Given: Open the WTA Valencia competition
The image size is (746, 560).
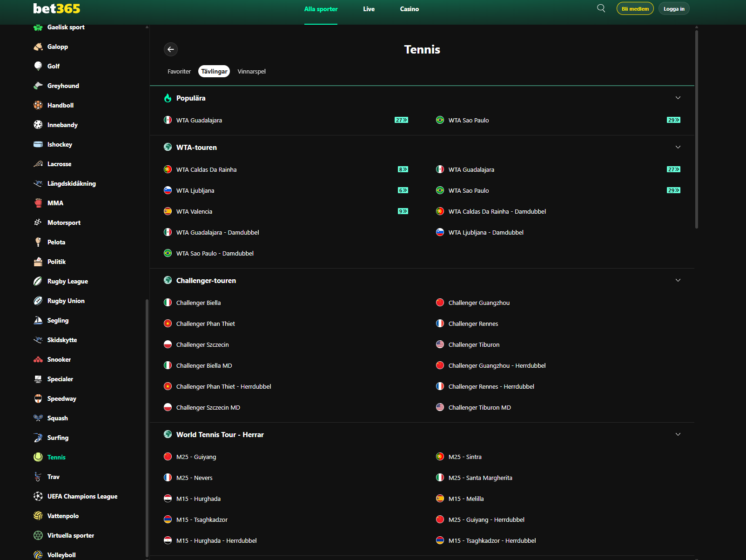Looking at the screenshot, I should coord(194,211).
